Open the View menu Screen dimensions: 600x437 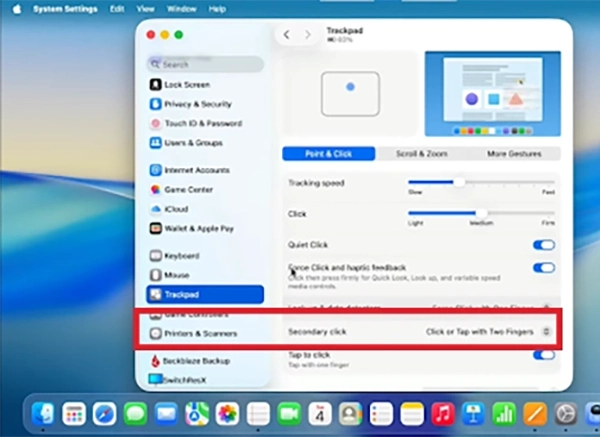(x=145, y=9)
